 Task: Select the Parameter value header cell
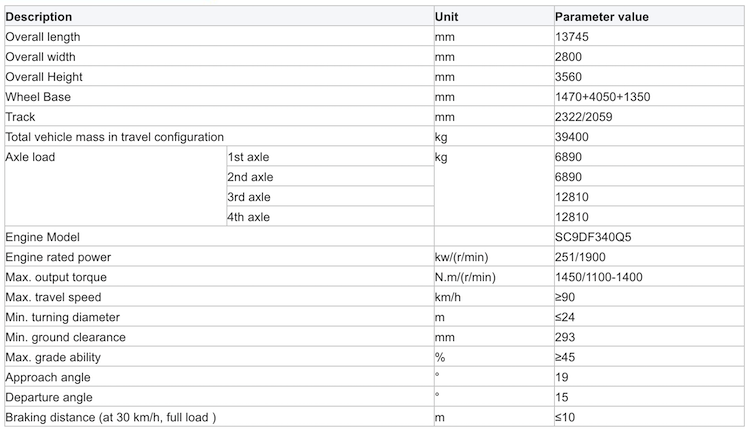tap(649, 17)
